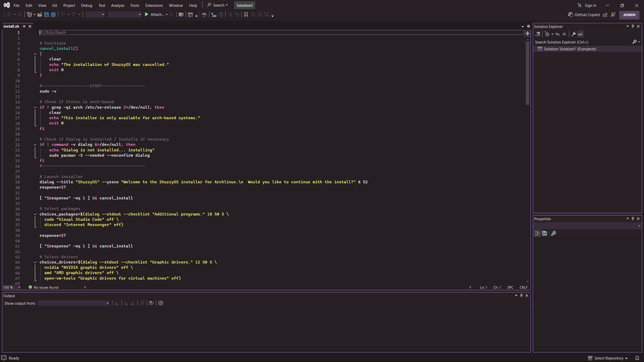Screen dimensions: 644x362
Task: Open the Git menu
Action: [55, 5]
